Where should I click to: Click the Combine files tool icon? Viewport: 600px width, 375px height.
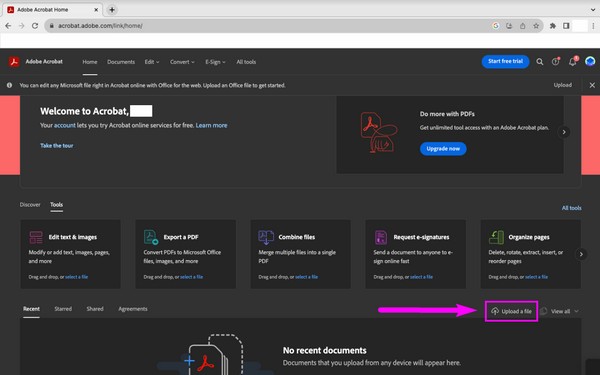(266, 237)
